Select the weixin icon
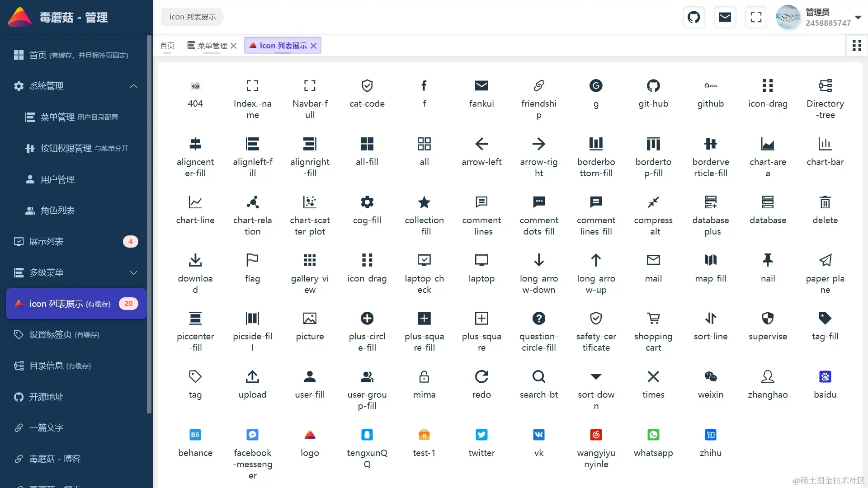The height and width of the screenshot is (488, 868). click(711, 376)
